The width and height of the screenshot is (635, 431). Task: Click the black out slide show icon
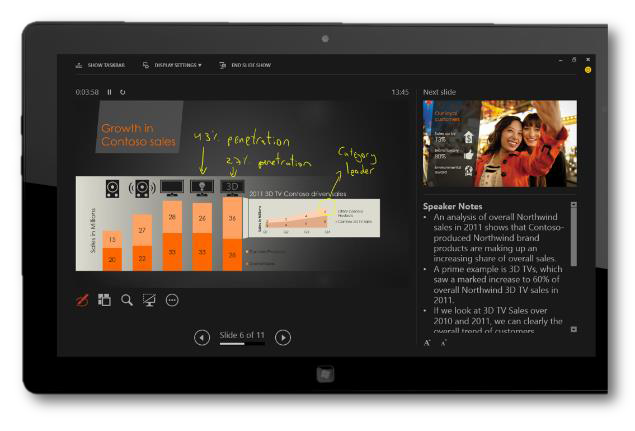tap(149, 300)
